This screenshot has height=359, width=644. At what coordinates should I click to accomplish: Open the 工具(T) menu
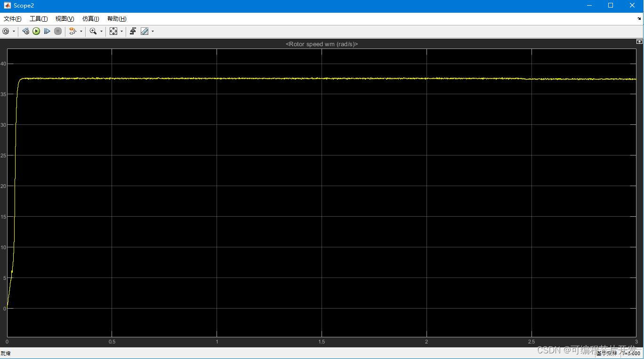[x=39, y=19]
